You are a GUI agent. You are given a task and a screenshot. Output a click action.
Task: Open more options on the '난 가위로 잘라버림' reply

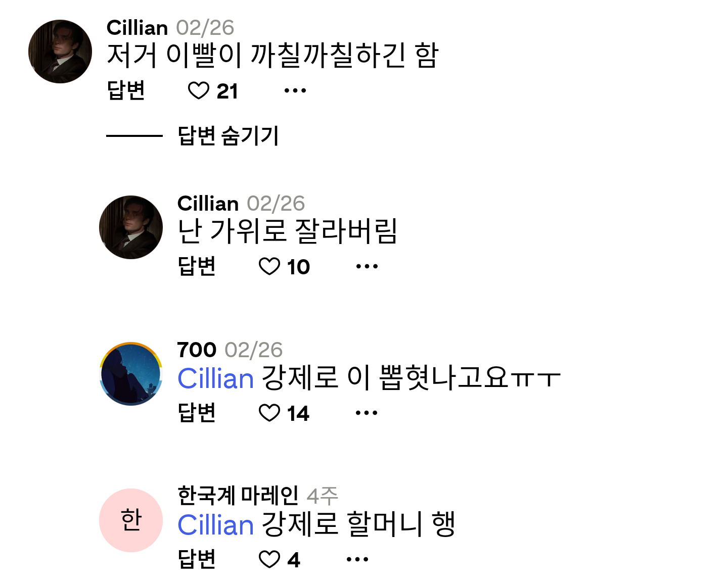367,267
